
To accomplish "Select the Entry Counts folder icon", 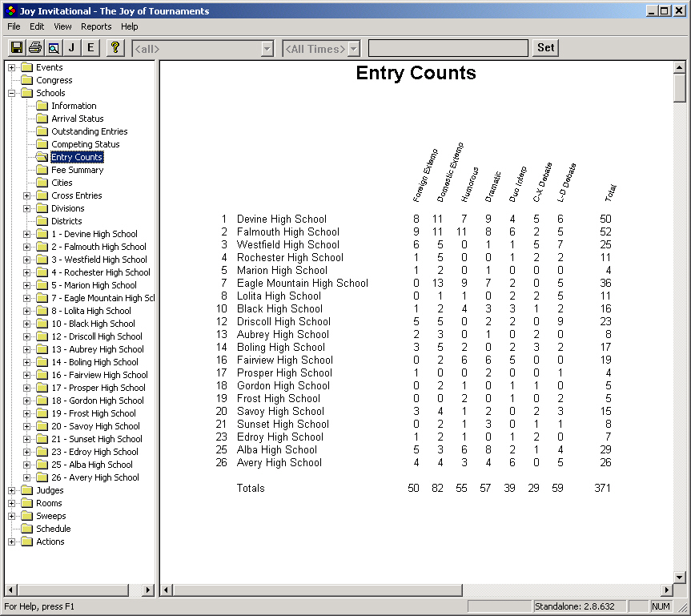I will pyautogui.click(x=42, y=157).
